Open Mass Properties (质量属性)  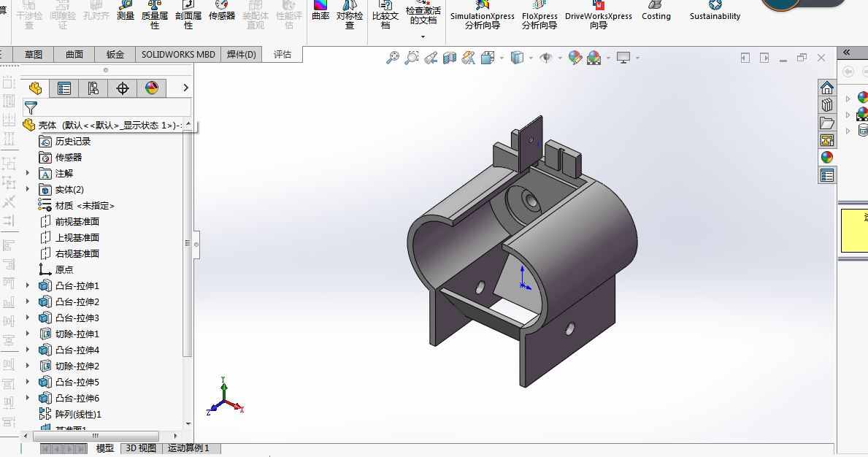[155, 15]
